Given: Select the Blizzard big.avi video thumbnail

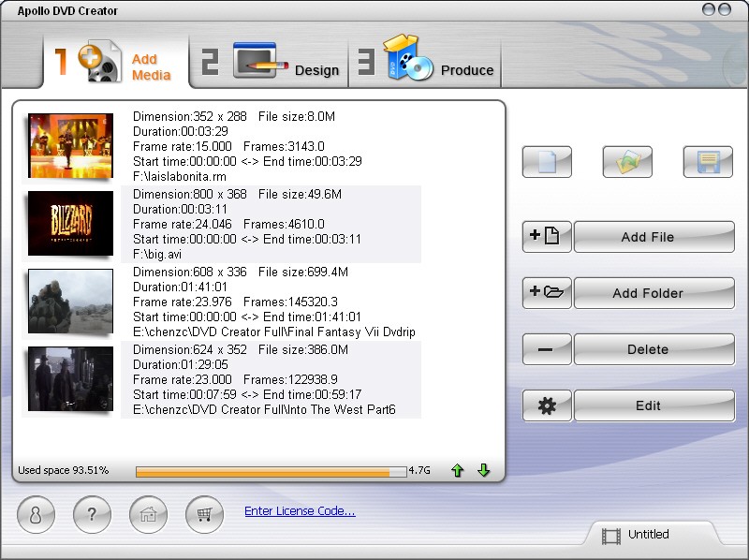Looking at the screenshot, I should 70,224.
